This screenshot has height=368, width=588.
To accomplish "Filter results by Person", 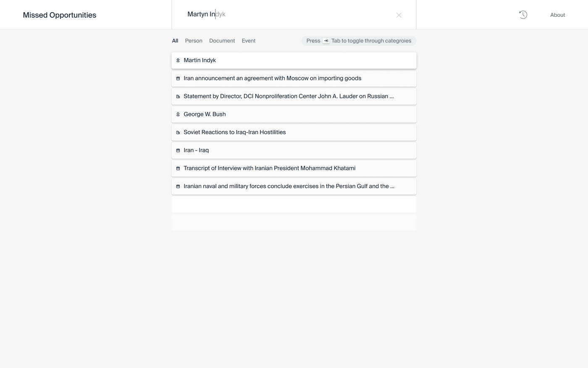I will pyautogui.click(x=194, y=41).
